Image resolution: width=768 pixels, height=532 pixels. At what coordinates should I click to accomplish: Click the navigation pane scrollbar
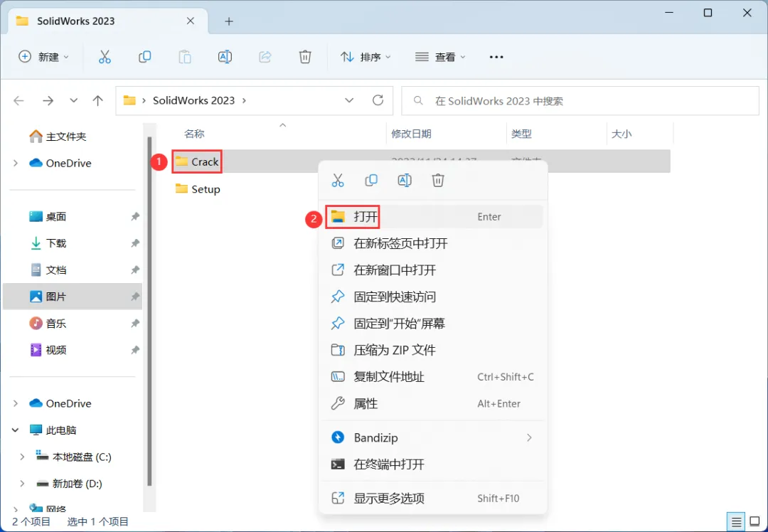[149, 311]
